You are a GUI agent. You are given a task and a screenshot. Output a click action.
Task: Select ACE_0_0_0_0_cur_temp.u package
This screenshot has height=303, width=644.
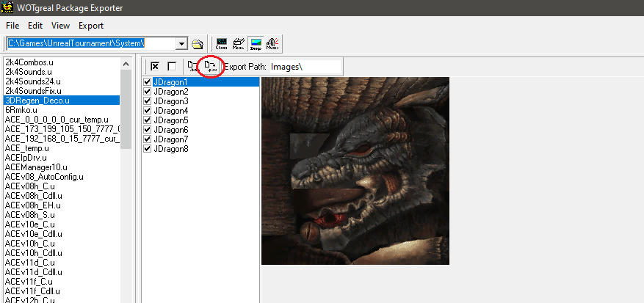coord(57,120)
